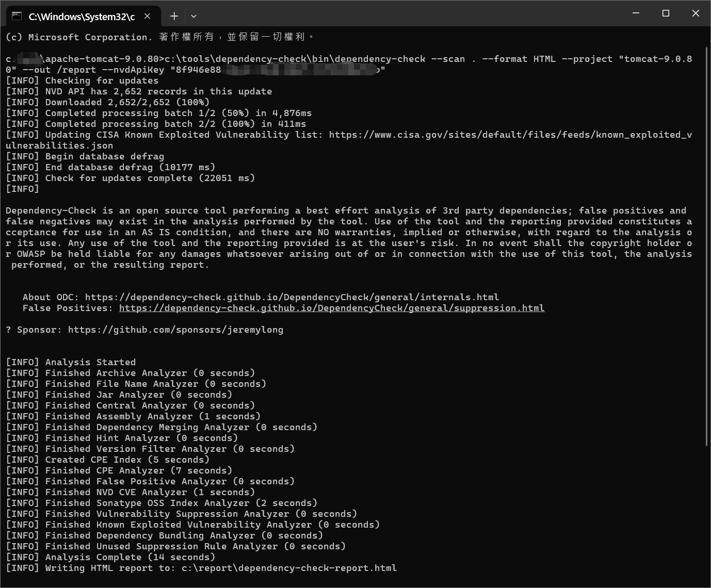711x588 pixels.
Task: Open a new terminal tab
Action: pyautogui.click(x=174, y=17)
